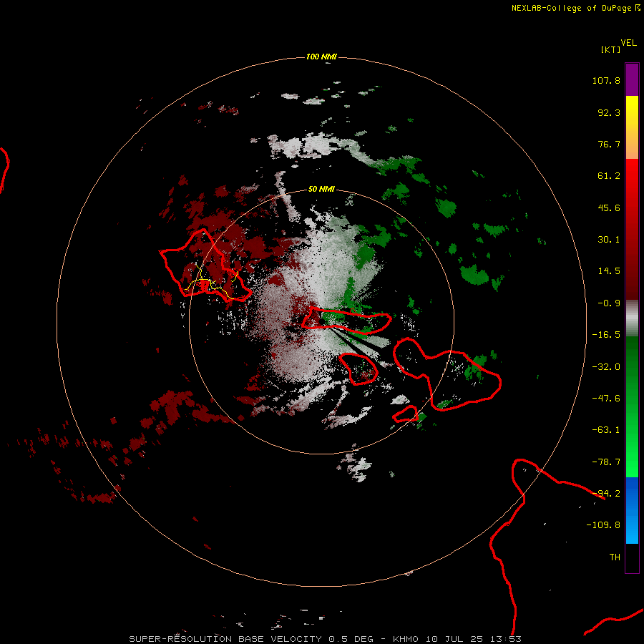Click the 45.6 velocity scale value
This screenshot has width=644, height=644.
609,208
